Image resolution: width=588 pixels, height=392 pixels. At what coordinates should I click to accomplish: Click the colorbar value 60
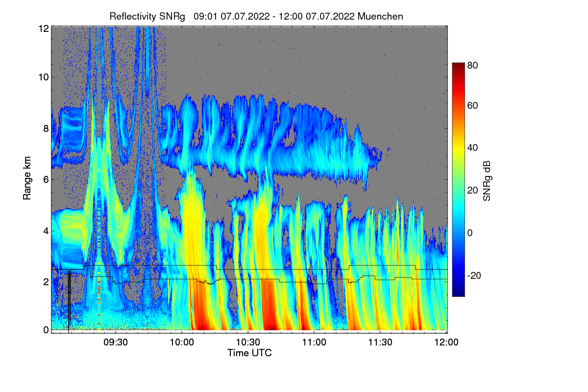[x=472, y=105]
